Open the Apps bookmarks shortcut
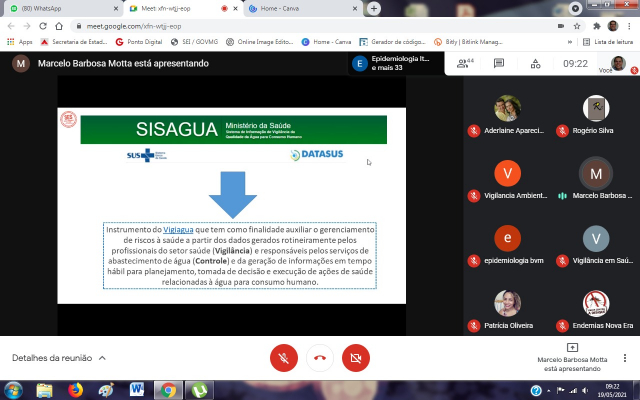The width and height of the screenshot is (640, 400). pos(19,42)
